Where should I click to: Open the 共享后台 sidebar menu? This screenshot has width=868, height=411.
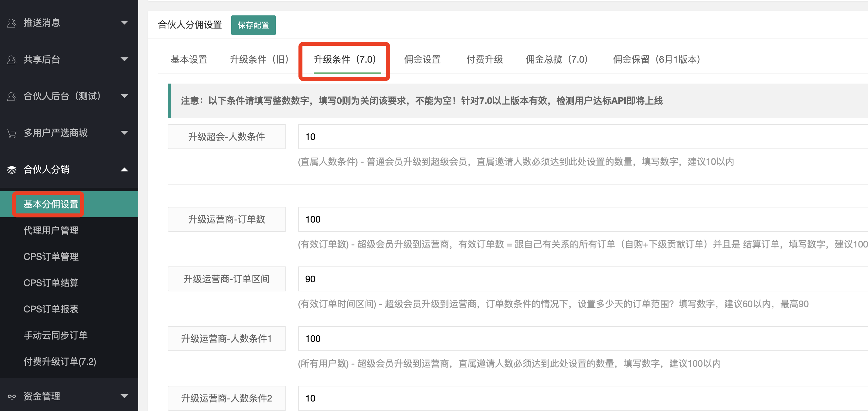pos(69,59)
